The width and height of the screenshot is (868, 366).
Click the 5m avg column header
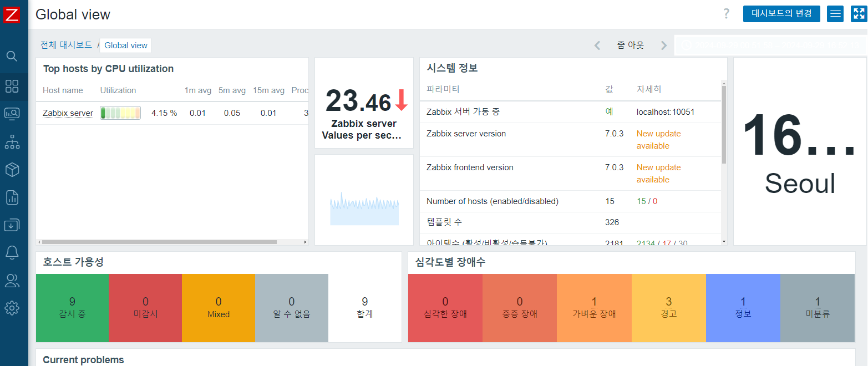[x=232, y=90]
